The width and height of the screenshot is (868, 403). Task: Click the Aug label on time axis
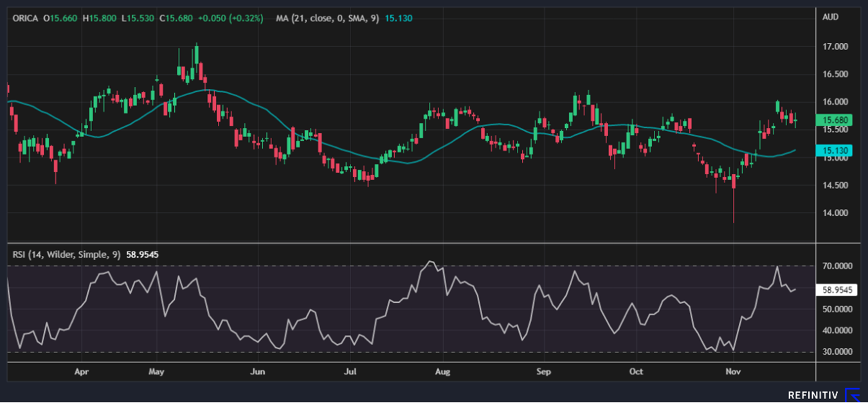(x=442, y=372)
